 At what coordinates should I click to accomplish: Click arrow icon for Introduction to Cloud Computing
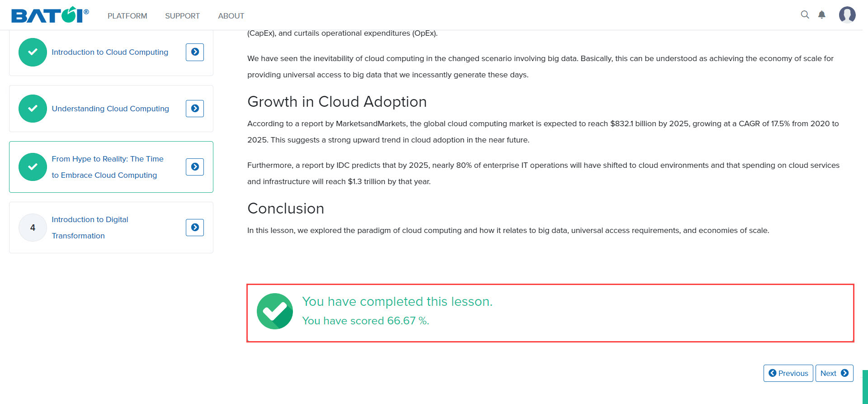click(x=195, y=52)
